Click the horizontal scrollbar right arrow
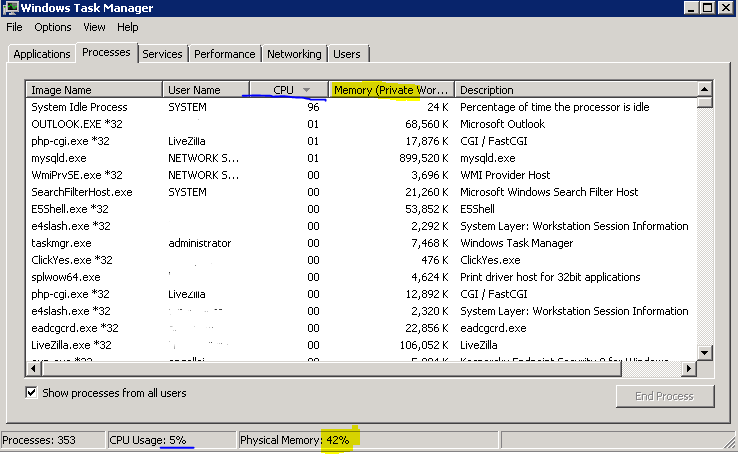The height and width of the screenshot is (454, 738). (689, 368)
